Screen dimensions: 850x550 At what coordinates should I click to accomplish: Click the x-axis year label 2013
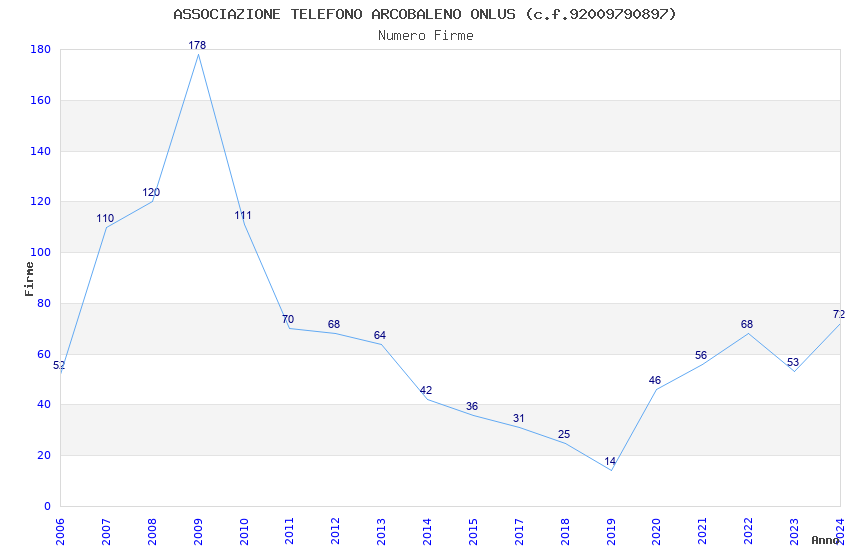click(x=381, y=531)
